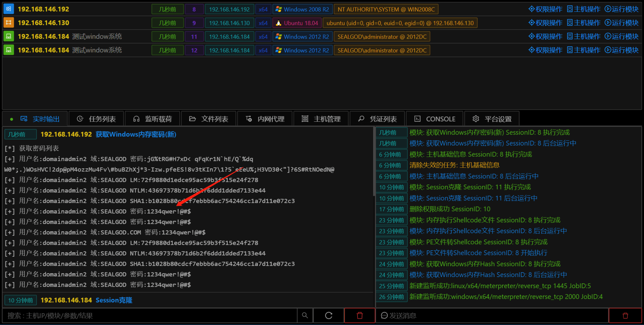644x325 pixels.
Task: Click 模块: Session克隆 SessionID: 11 执行完成 log
Action: point(470,187)
